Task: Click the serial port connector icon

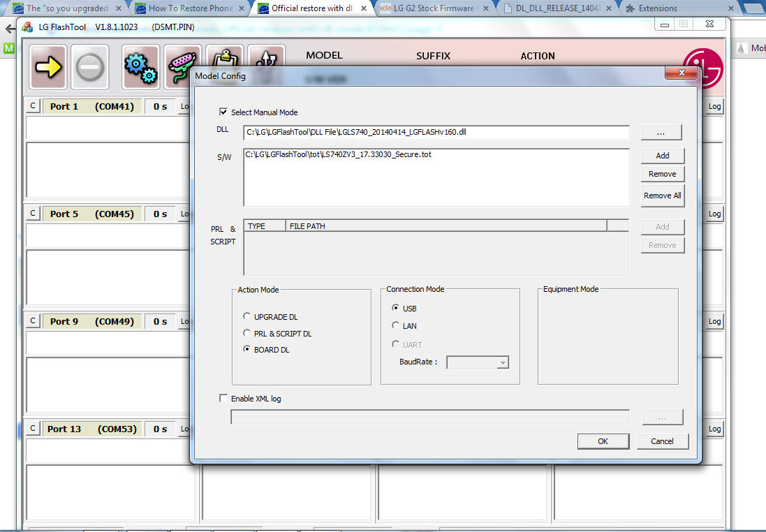Action: click(182, 67)
